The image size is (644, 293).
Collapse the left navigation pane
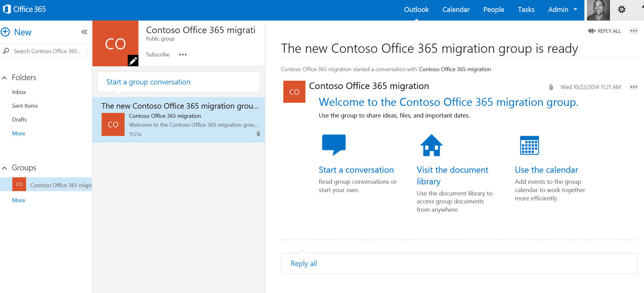(x=84, y=32)
